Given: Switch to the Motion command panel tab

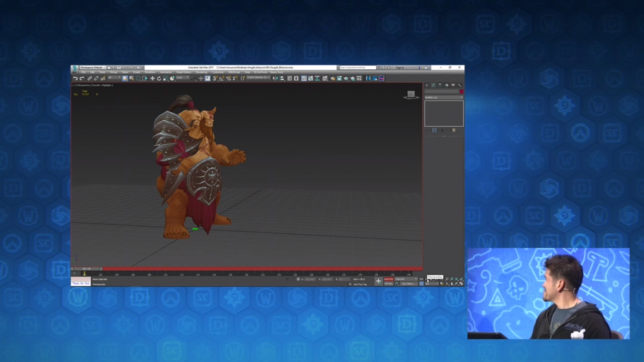Looking at the screenshot, I should pos(446,85).
